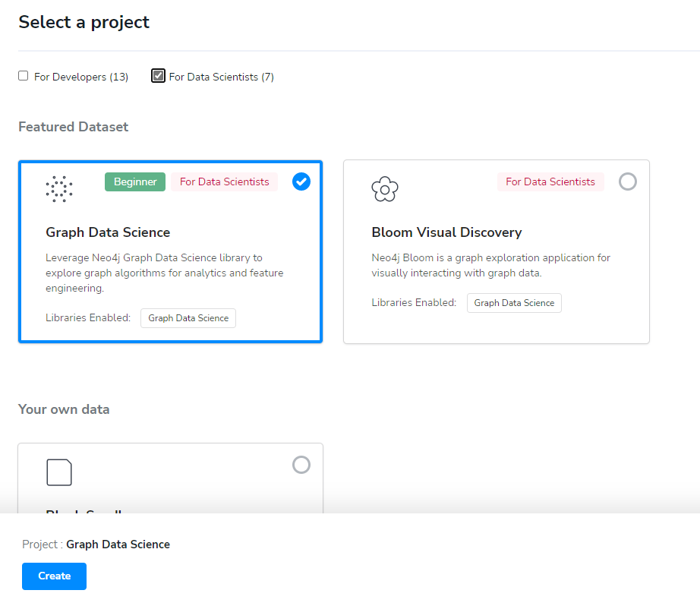Click the blue checkmark on Graph Data Science card
This screenshot has width=700, height=606.
(x=301, y=181)
